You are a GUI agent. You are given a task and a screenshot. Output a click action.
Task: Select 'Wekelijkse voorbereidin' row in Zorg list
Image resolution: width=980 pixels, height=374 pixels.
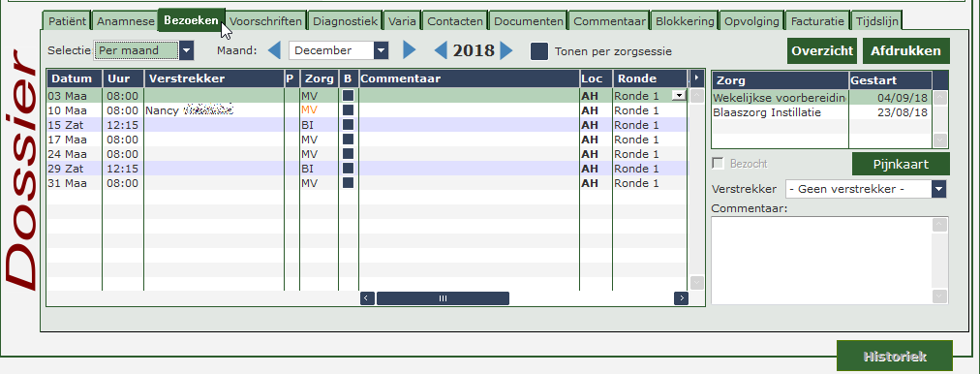click(x=821, y=98)
